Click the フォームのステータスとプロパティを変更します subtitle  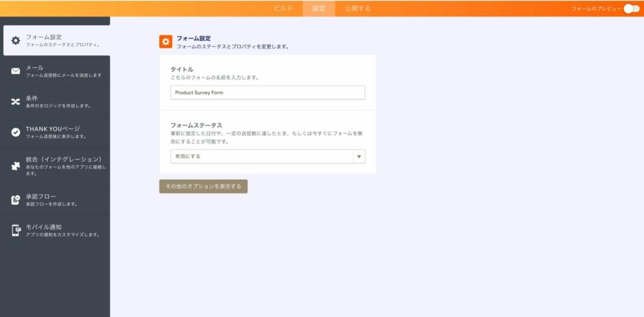click(x=233, y=47)
